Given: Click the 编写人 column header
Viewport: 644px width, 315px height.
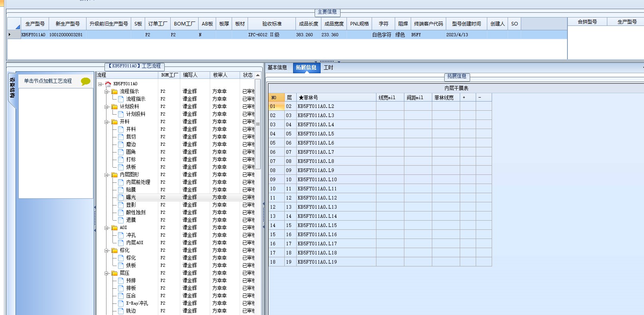Looking at the screenshot, I should (195, 75).
